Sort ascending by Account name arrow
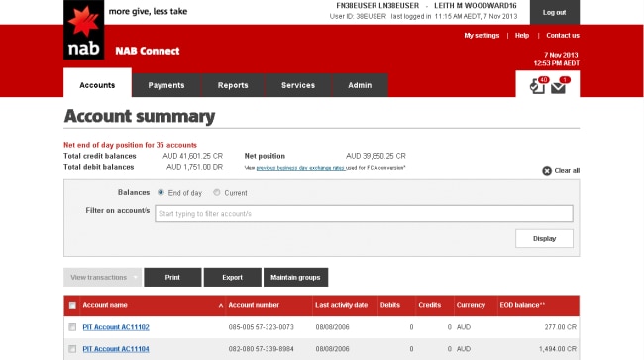644x360 pixels. coord(221,306)
